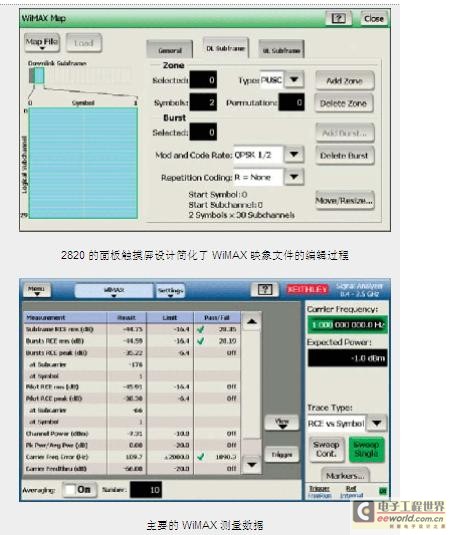Select the Permutation value field

tap(291, 102)
